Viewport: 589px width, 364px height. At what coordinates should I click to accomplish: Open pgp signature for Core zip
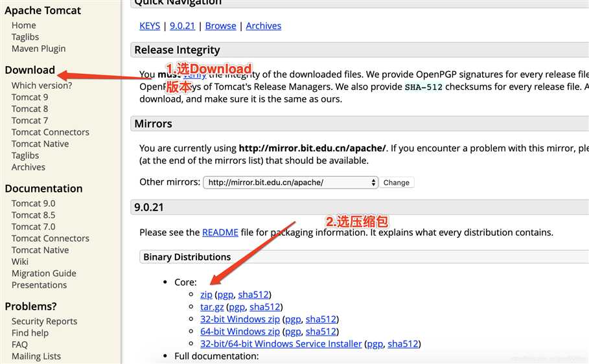tap(225, 295)
